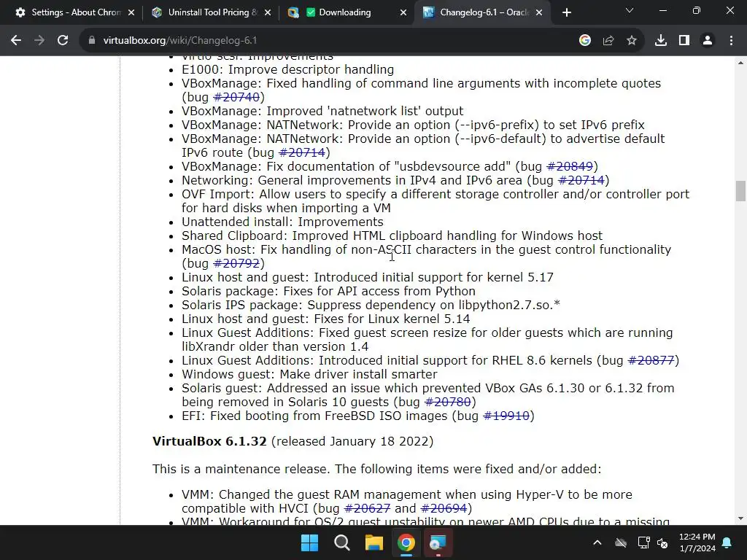Open File Explorer from taskbar
The height and width of the screenshot is (560, 747).
coord(374,542)
